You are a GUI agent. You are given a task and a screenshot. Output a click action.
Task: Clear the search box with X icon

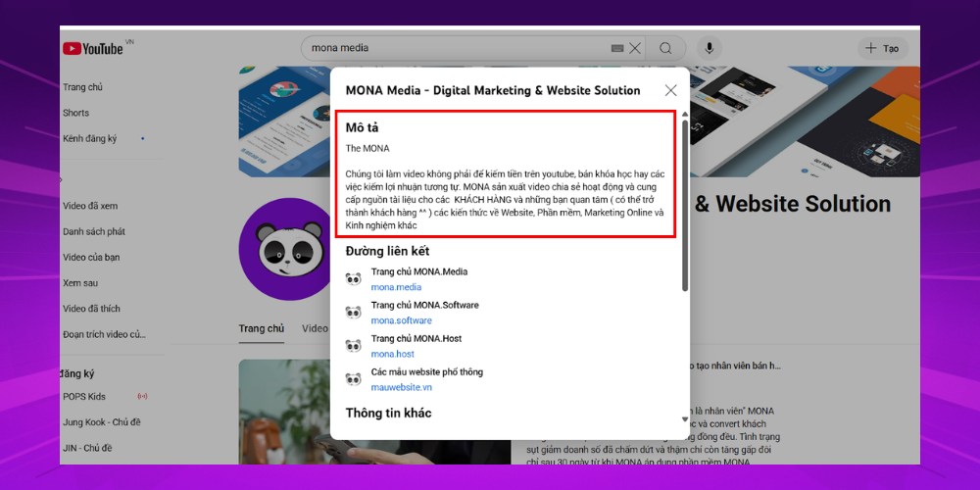point(634,48)
